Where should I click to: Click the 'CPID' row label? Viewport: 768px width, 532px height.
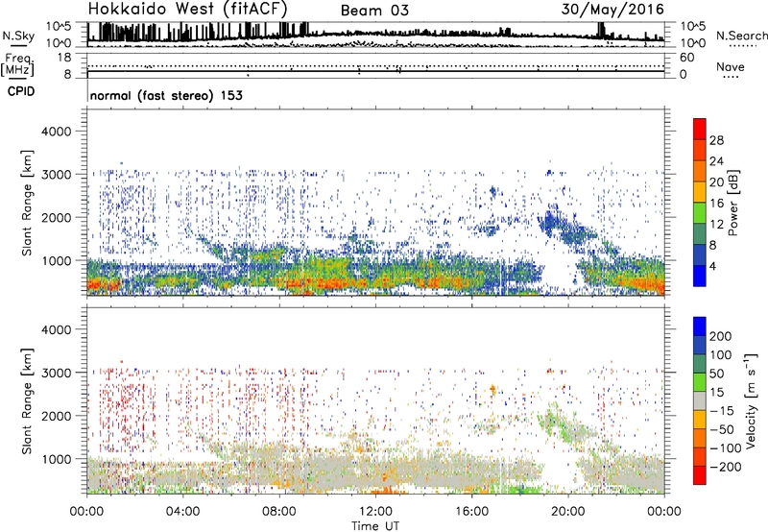click(21, 91)
